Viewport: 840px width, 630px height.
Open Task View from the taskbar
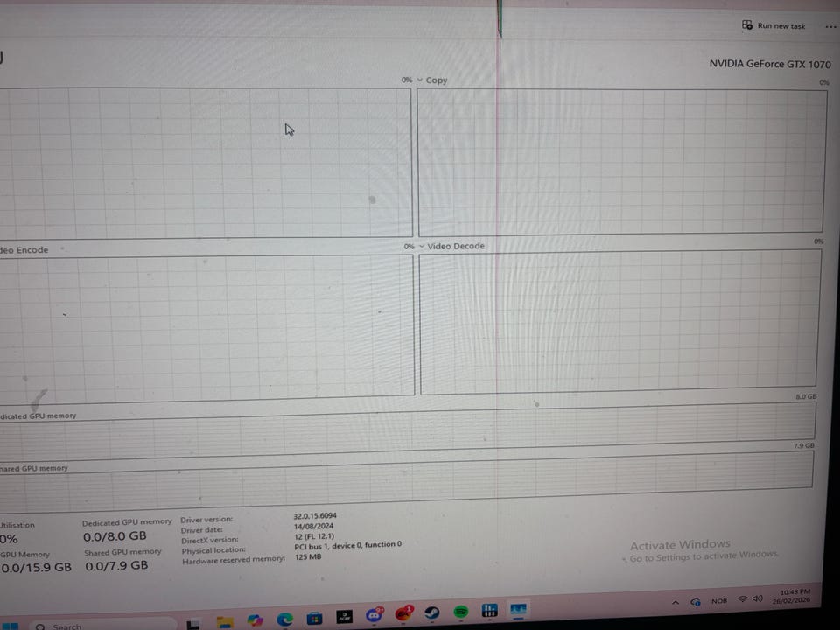(x=192, y=624)
